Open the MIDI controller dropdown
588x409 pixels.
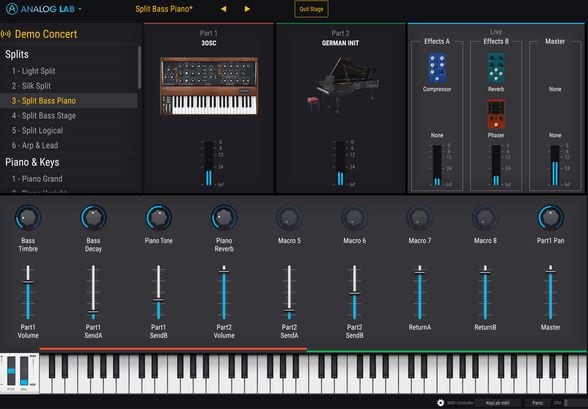pos(497,403)
